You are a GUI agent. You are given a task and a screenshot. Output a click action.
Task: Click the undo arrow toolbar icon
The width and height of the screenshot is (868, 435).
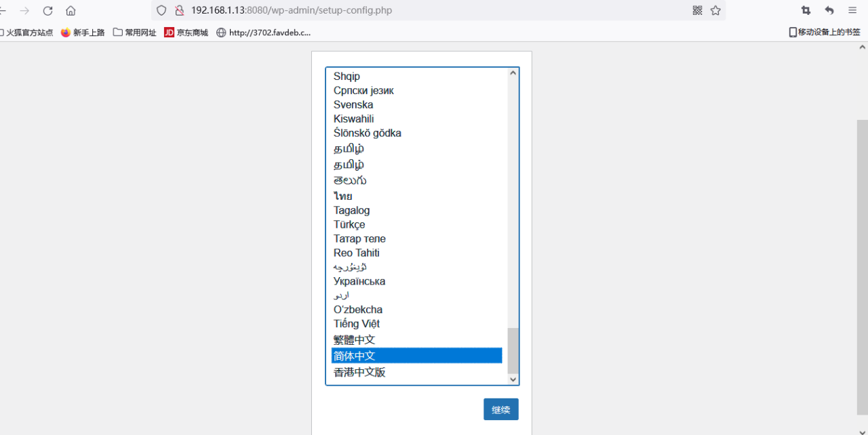pyautogui.click(x=829, y=10)
